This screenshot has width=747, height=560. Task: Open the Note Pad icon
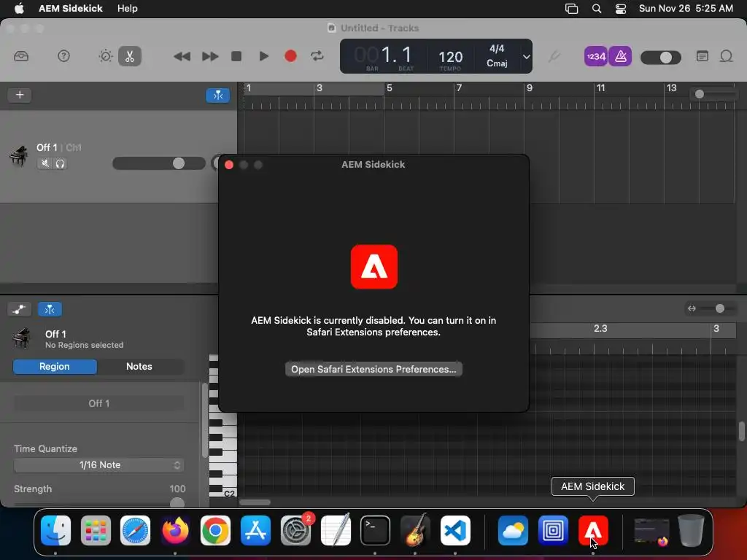coord(703,56)
